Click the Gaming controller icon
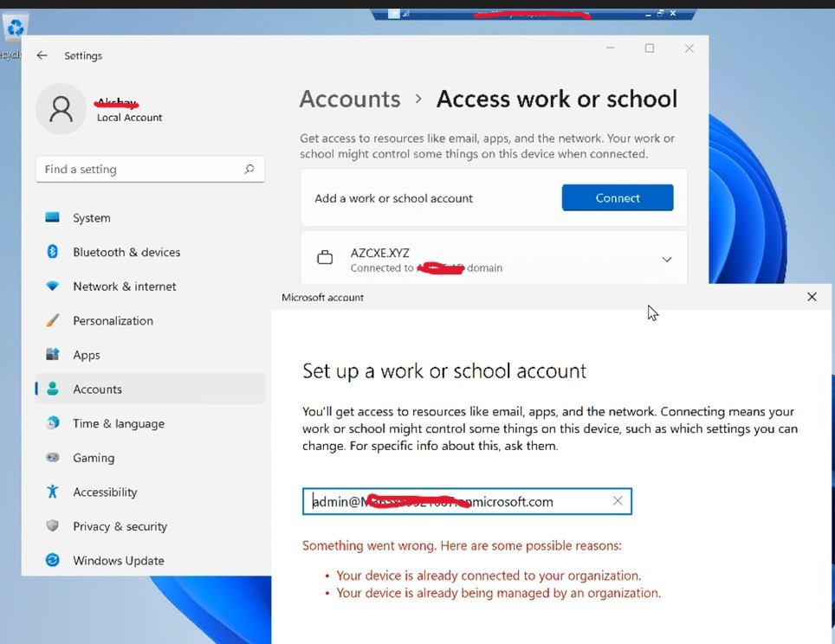 52,457
